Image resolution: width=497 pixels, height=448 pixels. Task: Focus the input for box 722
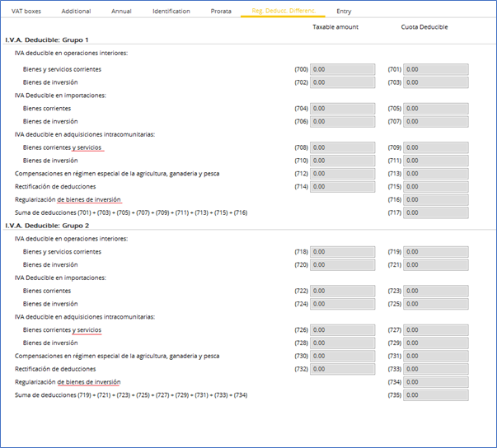click(x=342, y=291)
